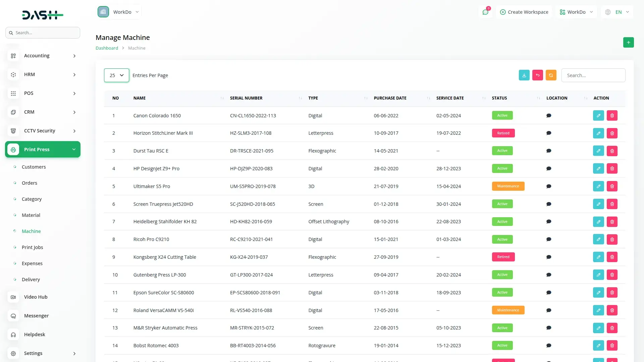Click the Create Workspace button
The width and height of the screenshot is (644, 362).
(524, 12)
